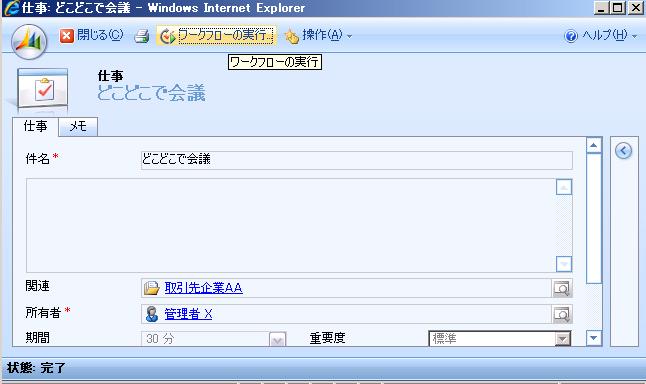Expand the 期間 duration dropdown arrow
The image size is (646, 384).
[x=277, y=340]
